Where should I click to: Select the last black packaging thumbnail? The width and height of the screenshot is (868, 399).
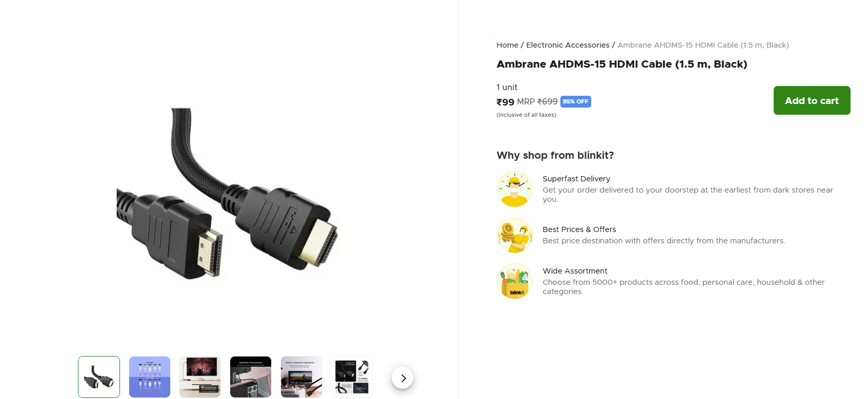pyautogui.click(x=352, y=377)
